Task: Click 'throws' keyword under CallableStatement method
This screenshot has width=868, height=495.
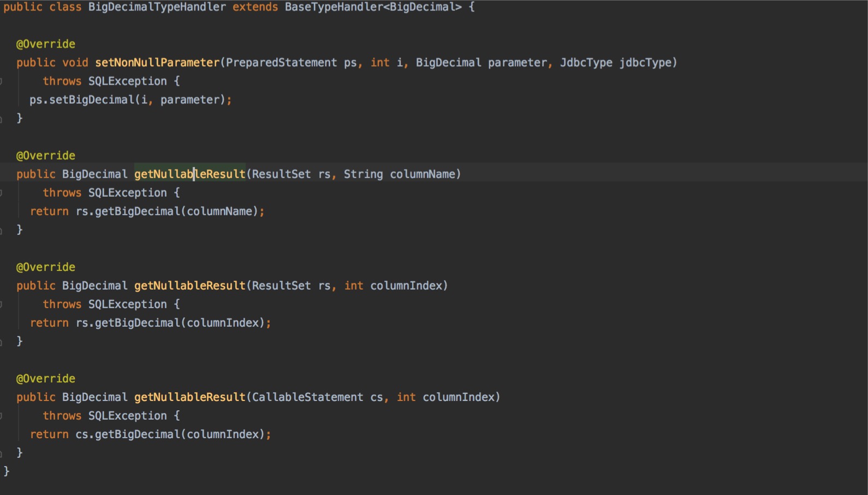Action: click(62, 415)
